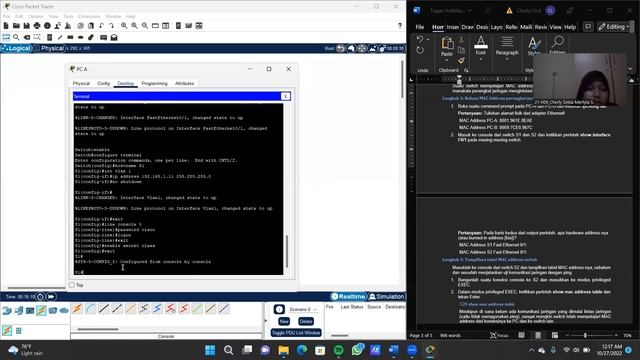Image resolution: width=640 pixels, height=360 pixels.
Task: Click terminal window vertical scrollbar thumb
Action: [287, 251]
